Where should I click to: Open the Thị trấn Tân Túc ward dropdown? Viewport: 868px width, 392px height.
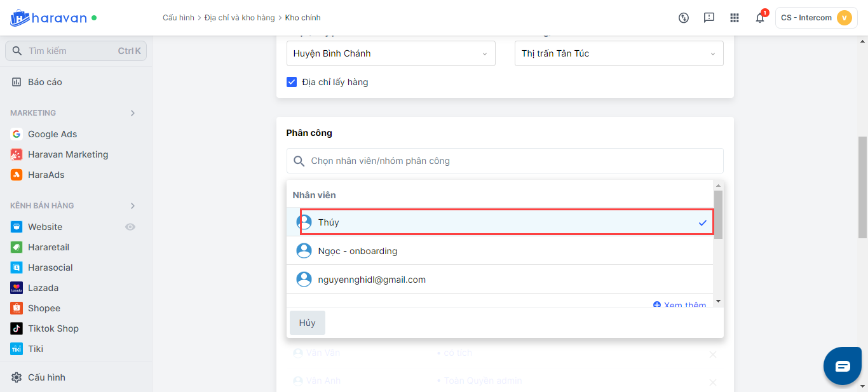pos(618,53)
